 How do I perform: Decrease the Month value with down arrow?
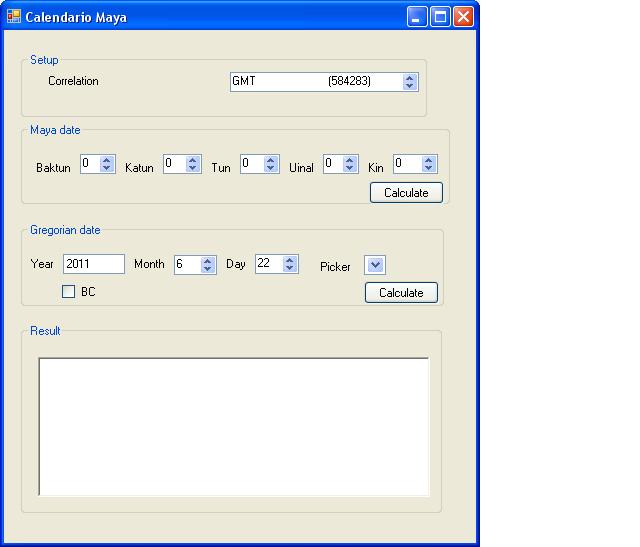208,269
